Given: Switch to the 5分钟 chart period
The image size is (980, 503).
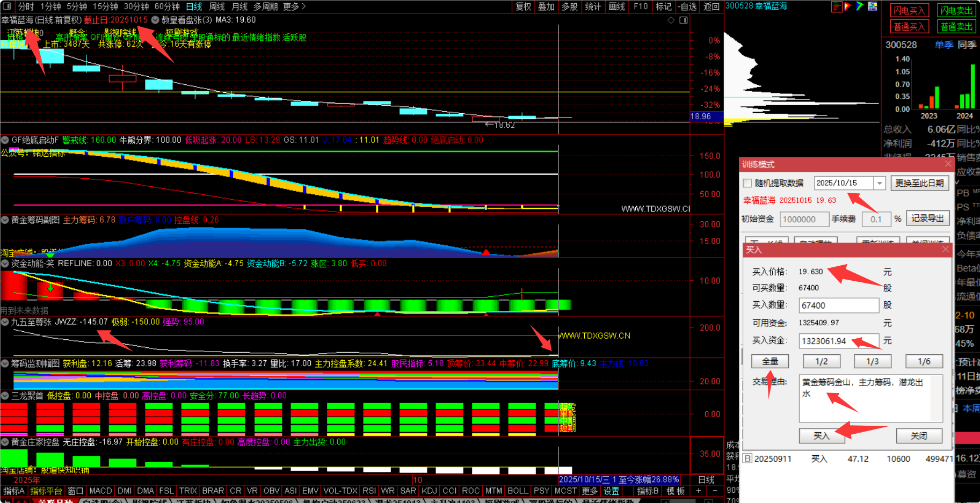Looking at the screenshot, I should 77,6.
